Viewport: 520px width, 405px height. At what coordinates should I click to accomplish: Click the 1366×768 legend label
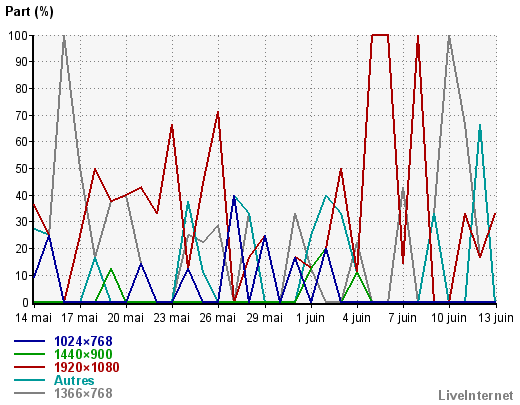point(83,393)
